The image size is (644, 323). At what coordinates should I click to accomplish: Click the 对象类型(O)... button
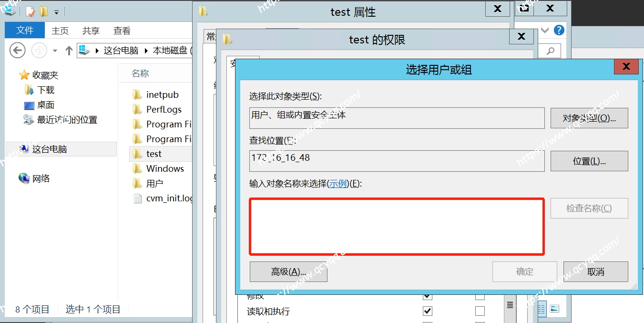[x=589, y=118]
